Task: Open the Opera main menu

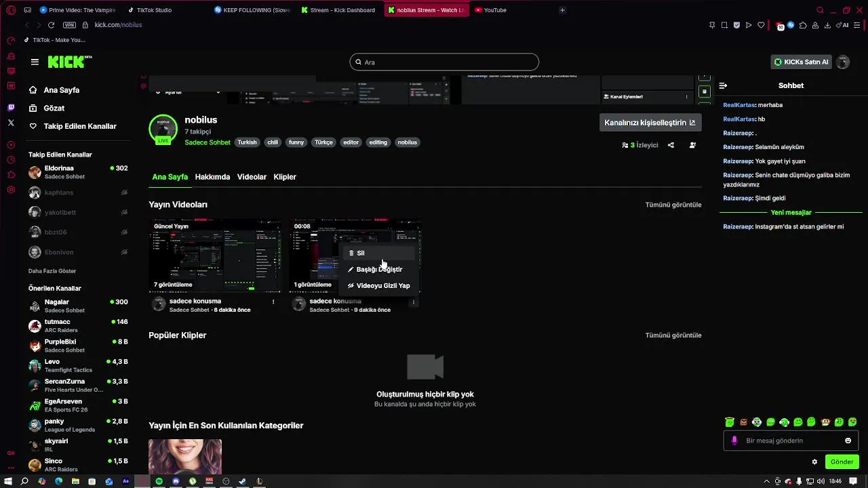Action: (11, 10)
